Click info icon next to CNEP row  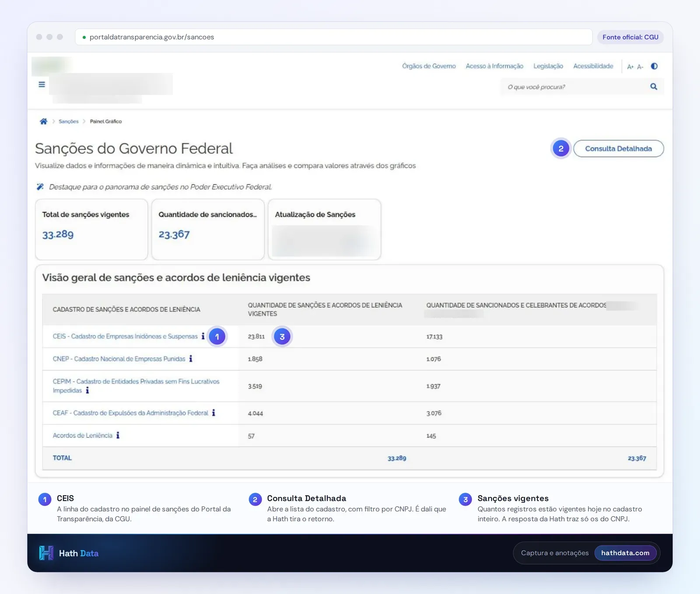click(191, 359)
